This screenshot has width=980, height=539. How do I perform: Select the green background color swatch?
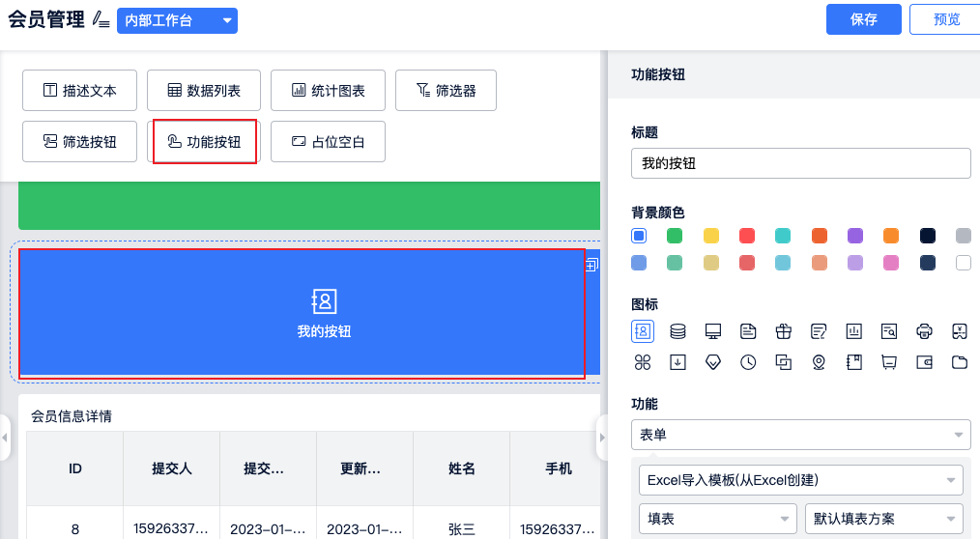[x=675, y=236]
